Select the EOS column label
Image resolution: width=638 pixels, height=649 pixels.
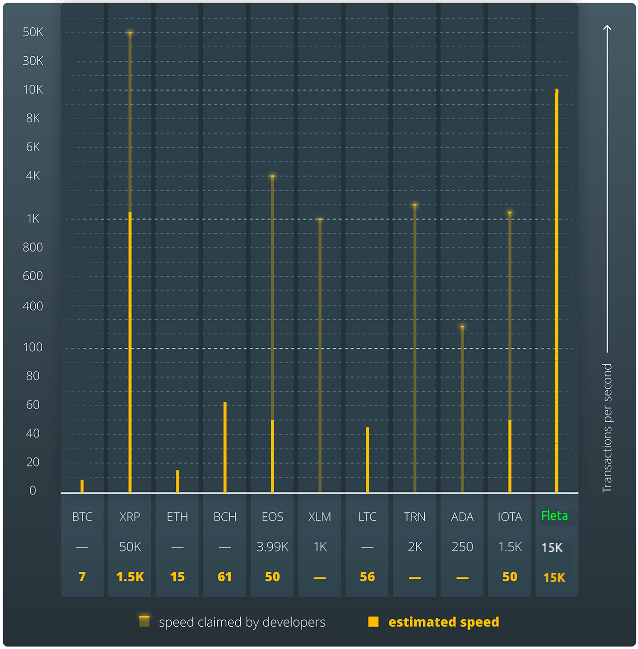pyautogui.click(x=272, y=517)
